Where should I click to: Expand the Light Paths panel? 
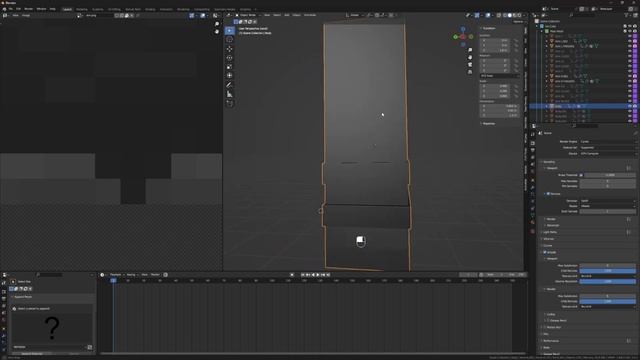(x=550, y=232)
